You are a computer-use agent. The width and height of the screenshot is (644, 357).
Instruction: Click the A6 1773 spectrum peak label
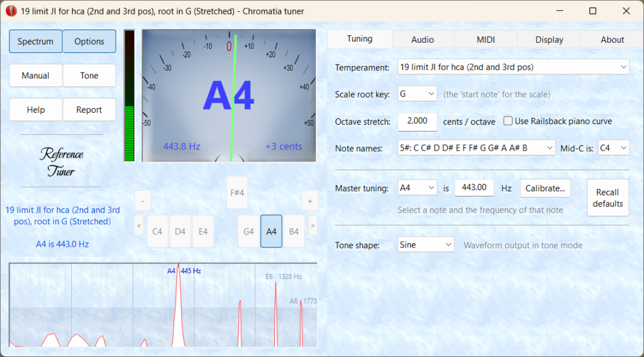[303, 301]
